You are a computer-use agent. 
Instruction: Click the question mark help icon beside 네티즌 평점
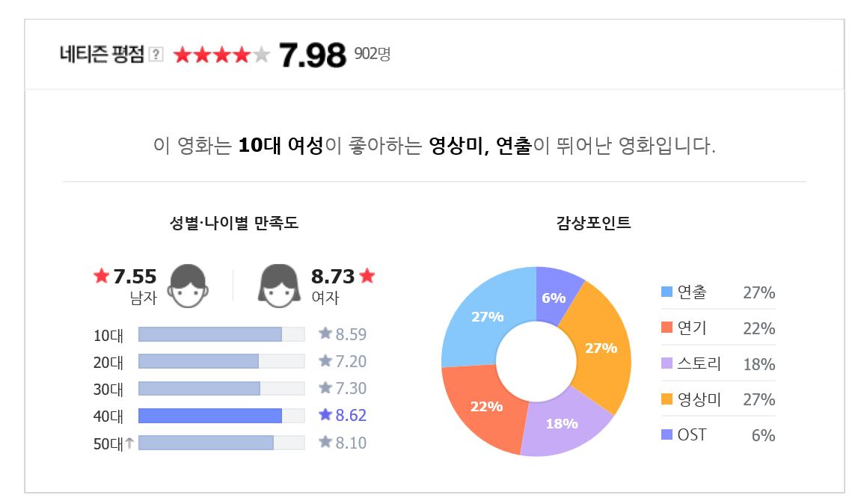(x=156, y=54)
